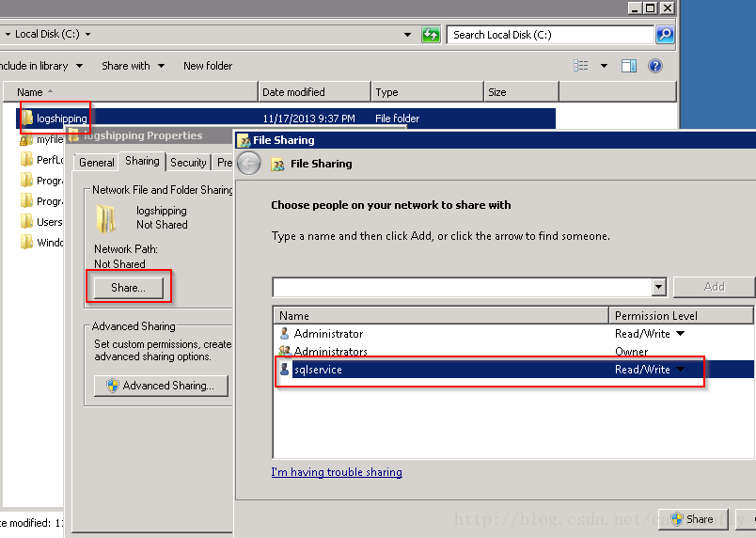Click Name column header in share list
Image resolution: width=756 pixels, height=538 pixels.
coord(441,316)
